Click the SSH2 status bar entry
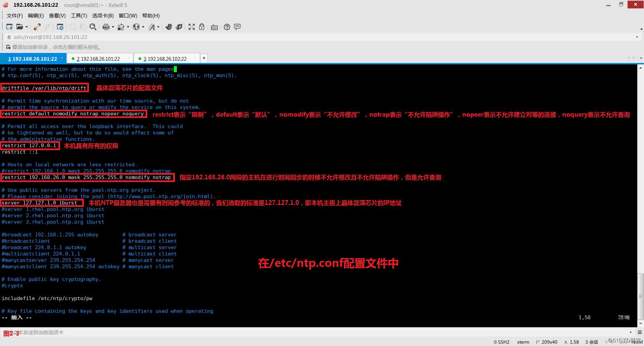The width and height of the screenshot is (644, 346). [x=502, y=342]
